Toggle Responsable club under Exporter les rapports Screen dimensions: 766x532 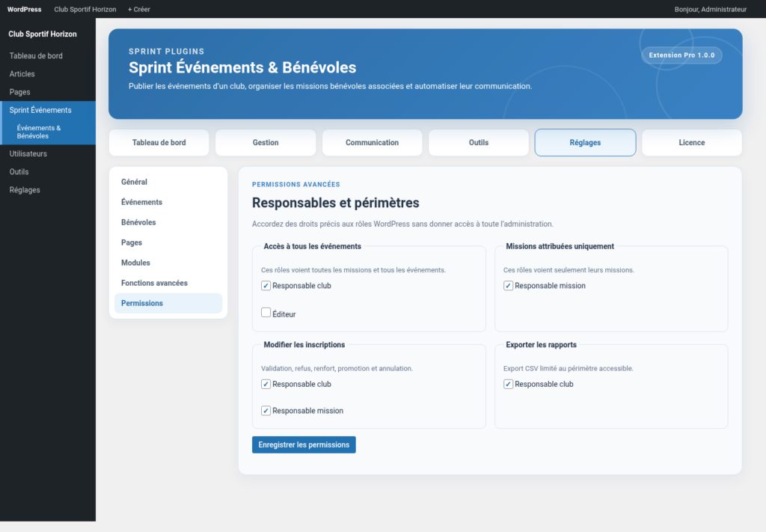[x=508, y=384]
